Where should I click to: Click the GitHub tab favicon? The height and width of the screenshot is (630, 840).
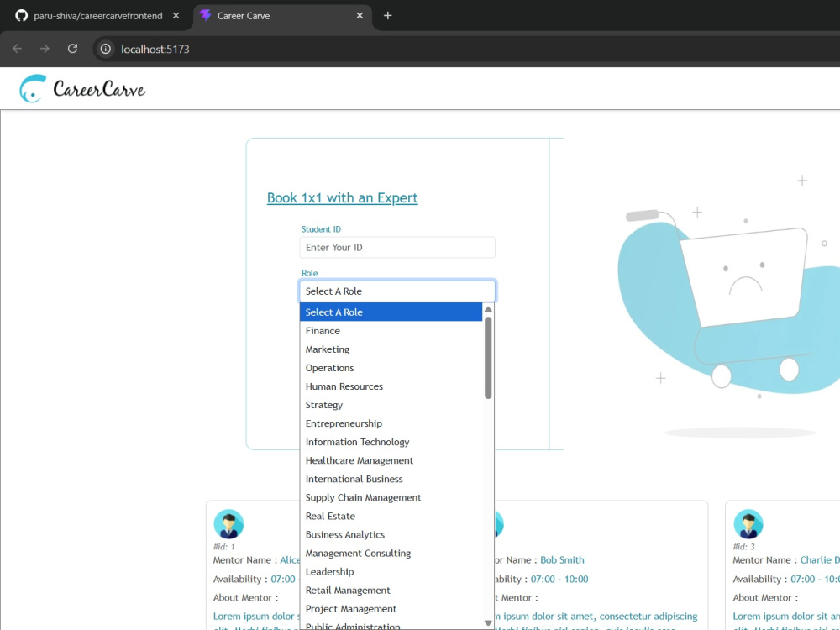22,15
